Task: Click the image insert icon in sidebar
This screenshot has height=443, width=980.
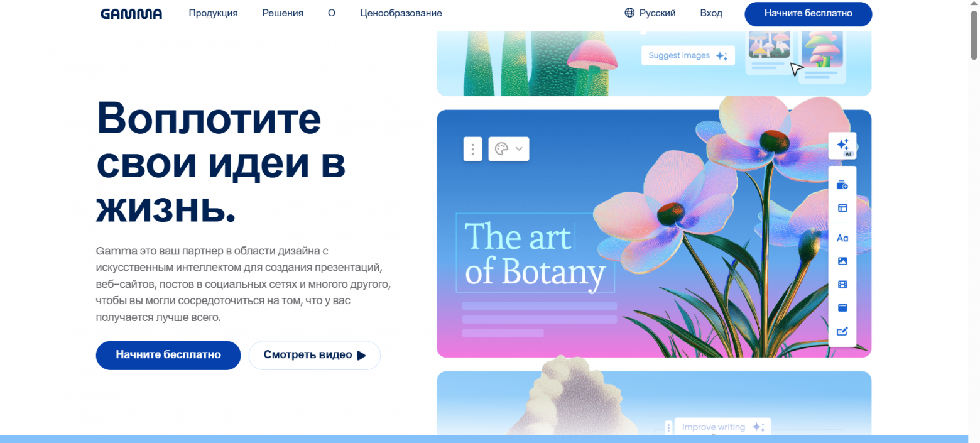Action: pos(842,261)
